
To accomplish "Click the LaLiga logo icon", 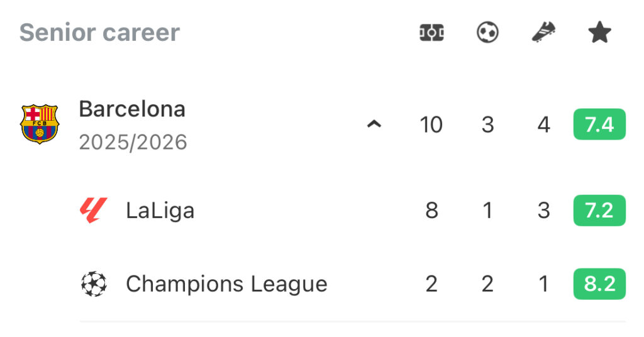I will click(x=94, y=210).
